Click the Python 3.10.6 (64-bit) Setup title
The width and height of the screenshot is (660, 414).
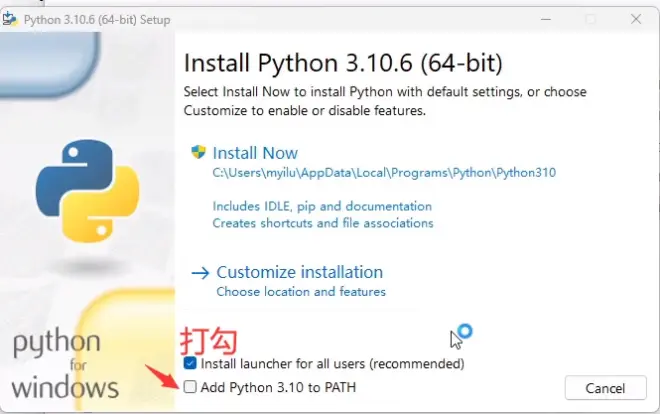[97, 20]
